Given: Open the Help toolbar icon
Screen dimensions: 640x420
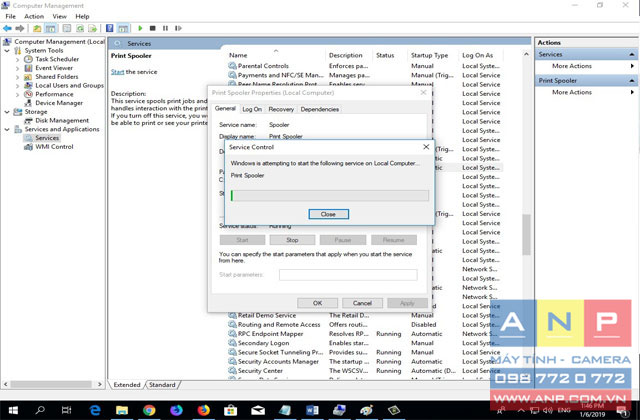Looking at the screenshot, I should coord(110,28).
